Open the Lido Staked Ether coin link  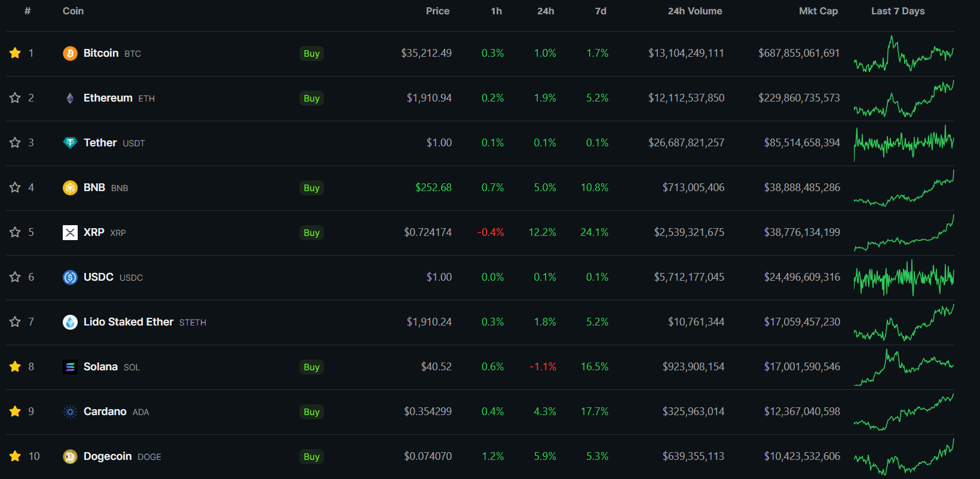coord(128,322)
